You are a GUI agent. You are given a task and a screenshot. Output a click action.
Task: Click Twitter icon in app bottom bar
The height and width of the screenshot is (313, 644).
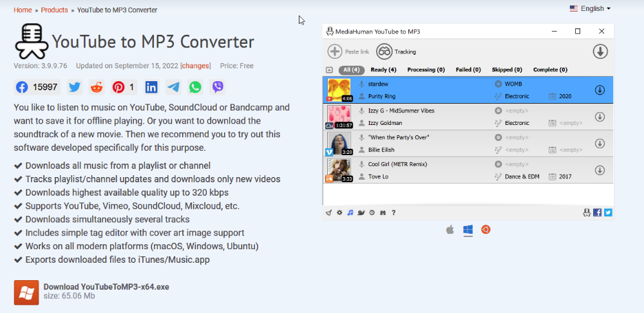click(x=608, y=213)
